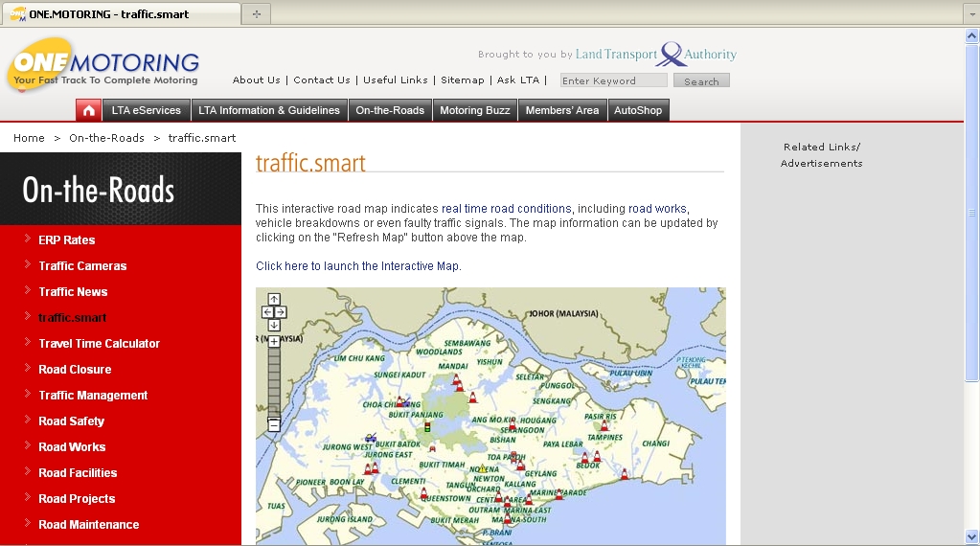This screenshot has width=980, height=546.
Task: Select the tow truck icon above Jurong West
Action: [372, 438]
